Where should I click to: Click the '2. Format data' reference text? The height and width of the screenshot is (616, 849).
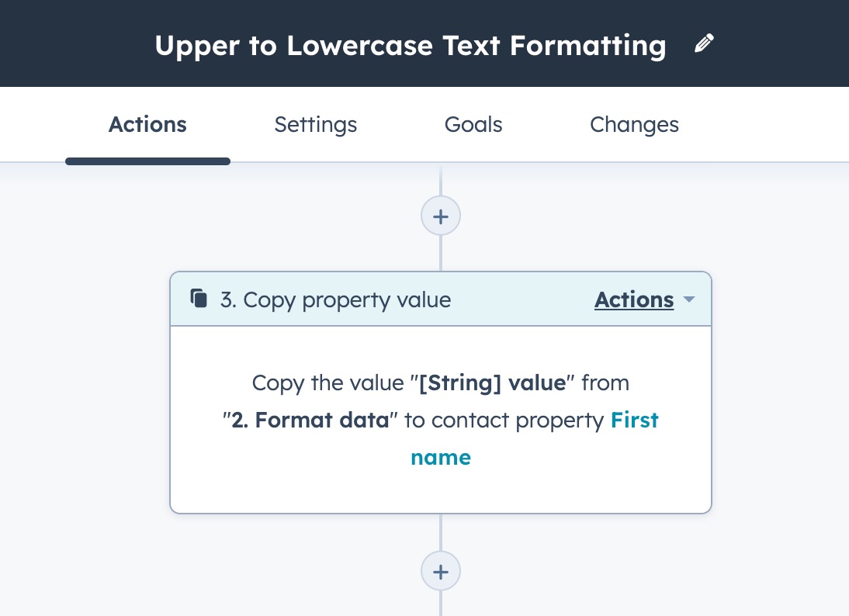pyautogui.click(x=310, y=420)
